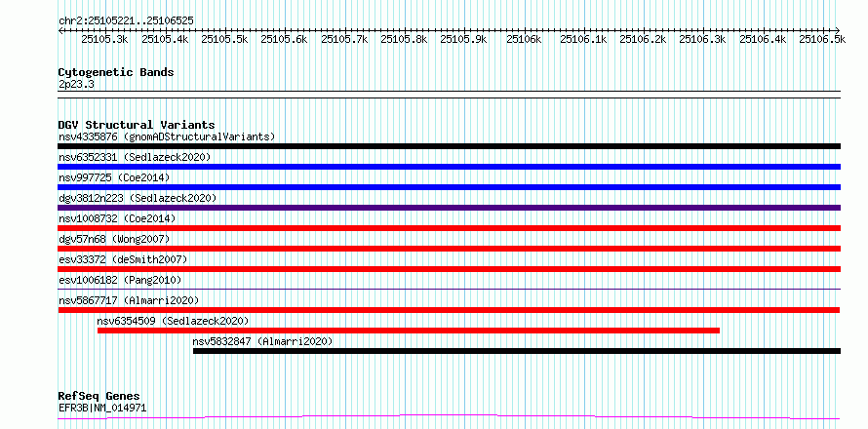Click the nsv1008732 Coe2014 red bar
The height and width of the screenshot is (429, 868).
point(449,228)
